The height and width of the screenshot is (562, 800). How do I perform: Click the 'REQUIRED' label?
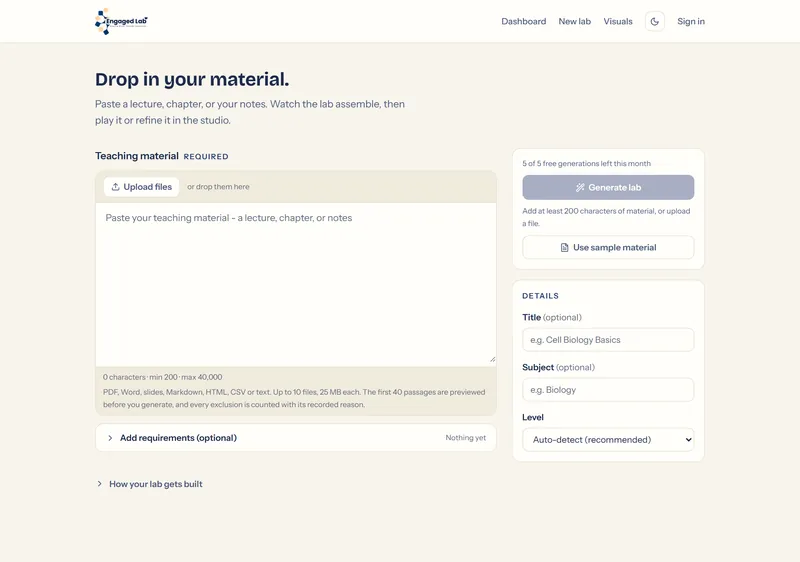click(206, 157)
